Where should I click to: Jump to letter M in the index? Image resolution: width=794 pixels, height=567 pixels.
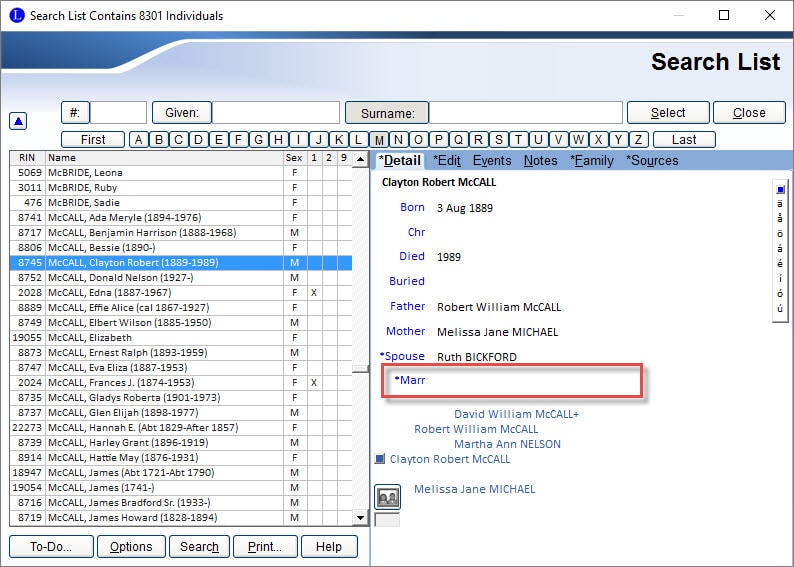click(379, 140)
